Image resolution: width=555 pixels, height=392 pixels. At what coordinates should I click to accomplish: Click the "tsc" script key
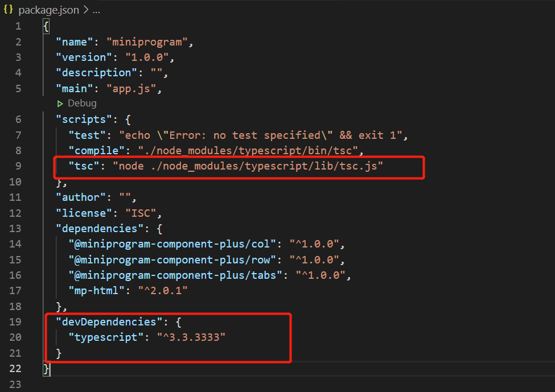pyautogui.click(x=84, y=166)
